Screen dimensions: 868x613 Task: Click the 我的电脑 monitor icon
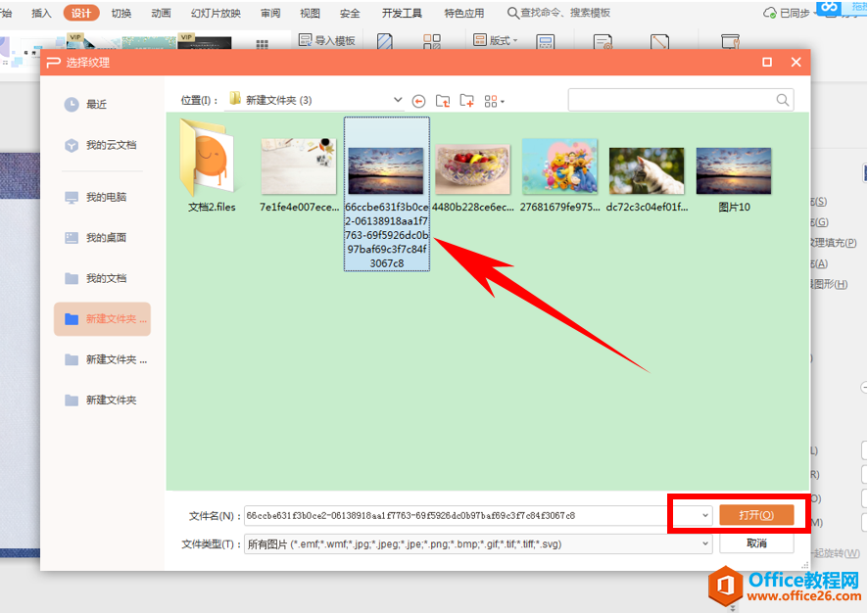[x=72, y=198]
